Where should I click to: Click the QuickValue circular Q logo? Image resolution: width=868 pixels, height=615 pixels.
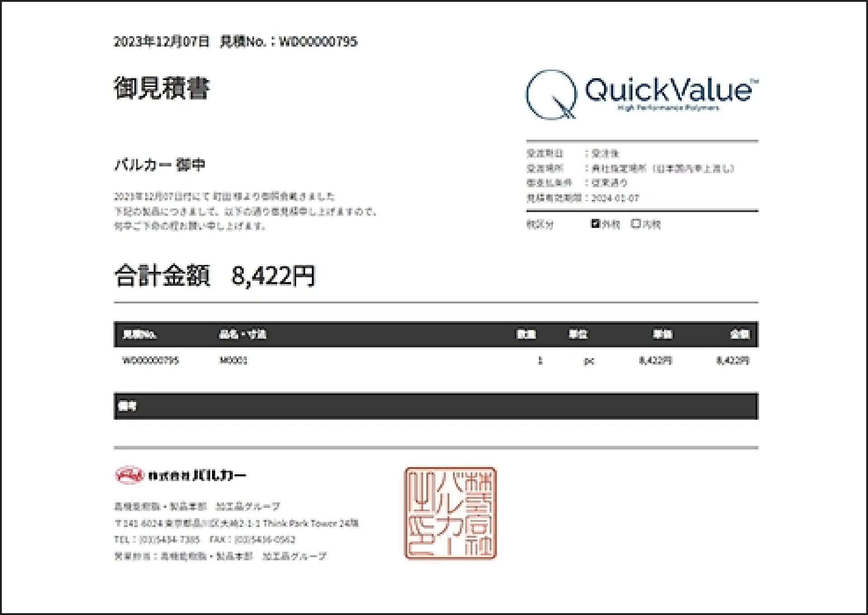coord(551,95)
